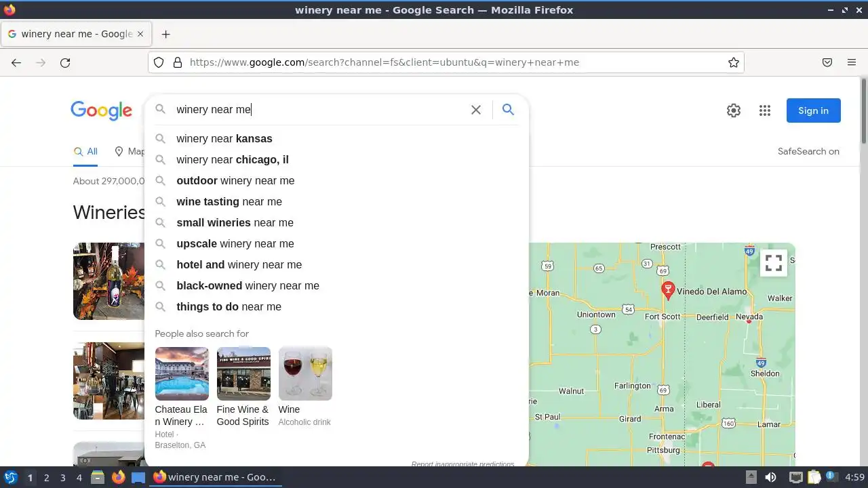Pick upscale winery near me suggestion
This screenshot has height=488, width=868.
(x=336, y=243)
